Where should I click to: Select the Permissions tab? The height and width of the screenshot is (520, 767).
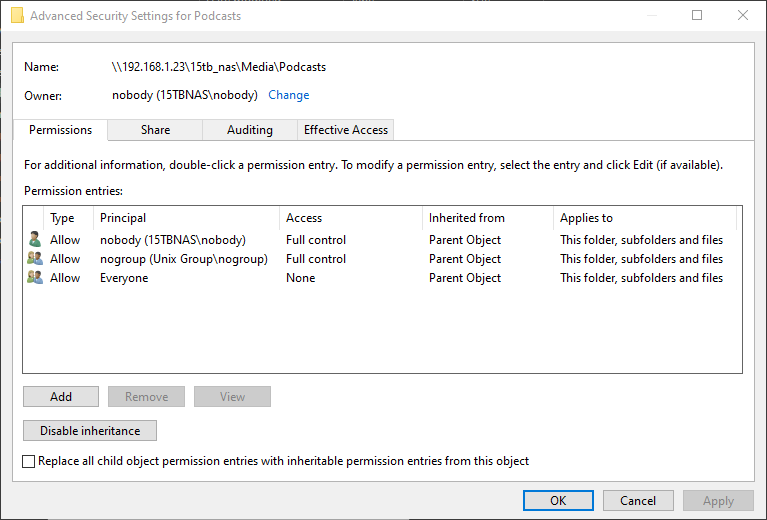point(60,130)
